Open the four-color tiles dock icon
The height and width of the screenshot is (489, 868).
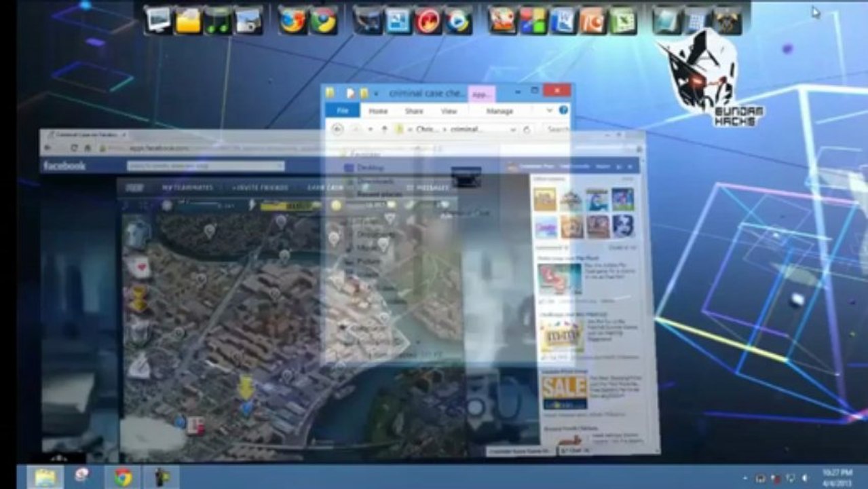[533, 20]
